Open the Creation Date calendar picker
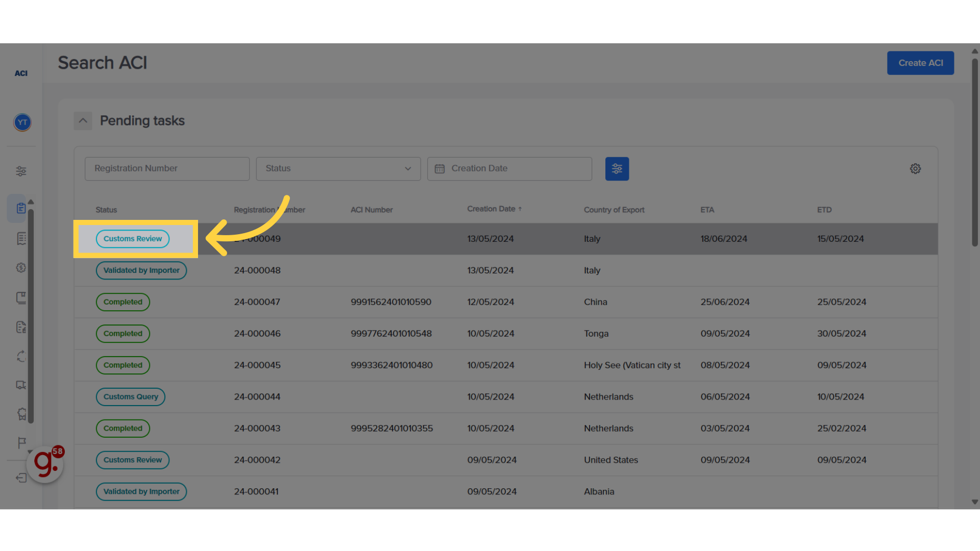This screenshot has height=551, width=980. pyautogui.click(x=439, y=168)
